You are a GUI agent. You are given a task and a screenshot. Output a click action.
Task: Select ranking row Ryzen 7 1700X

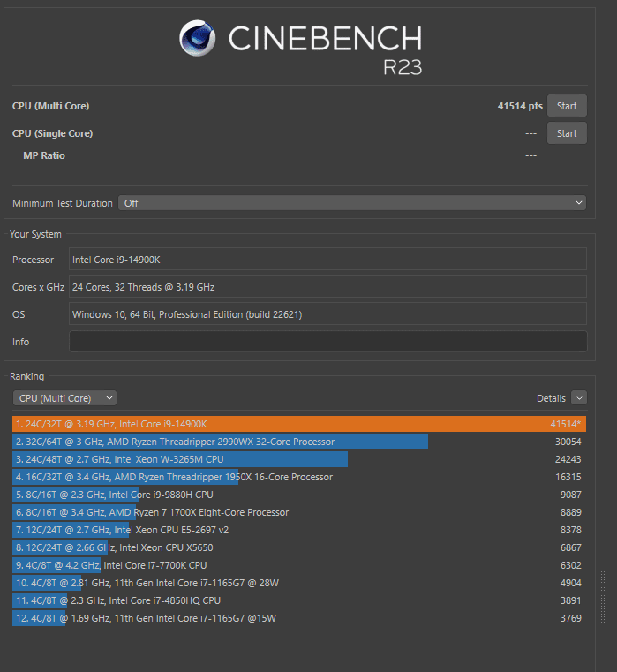[299, 512]
